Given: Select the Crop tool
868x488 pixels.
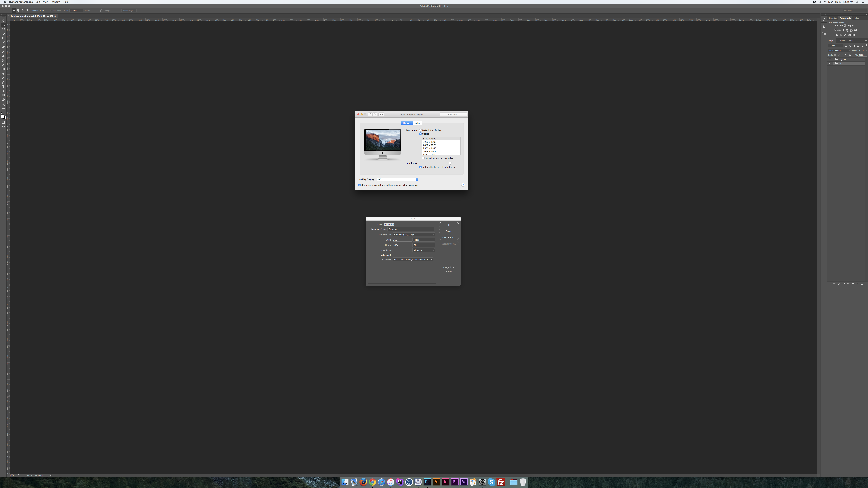Looking at the screenshot, I should [3, 38].
